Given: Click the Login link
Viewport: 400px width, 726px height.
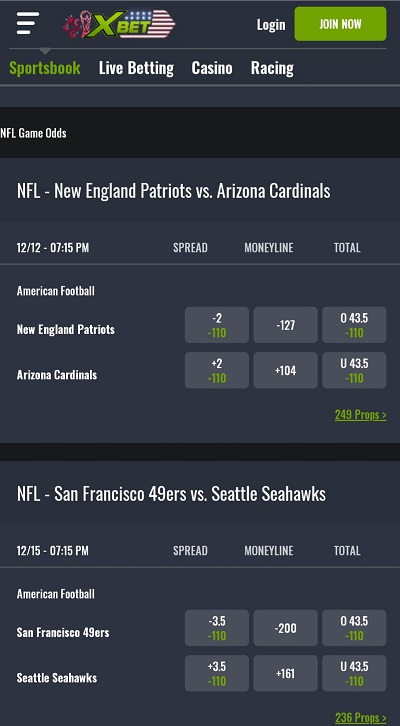Looking at the screenshot, I should tap(271, 25).
